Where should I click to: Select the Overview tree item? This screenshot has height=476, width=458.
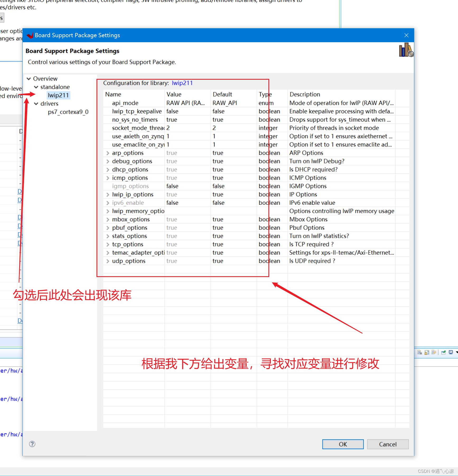45,79
